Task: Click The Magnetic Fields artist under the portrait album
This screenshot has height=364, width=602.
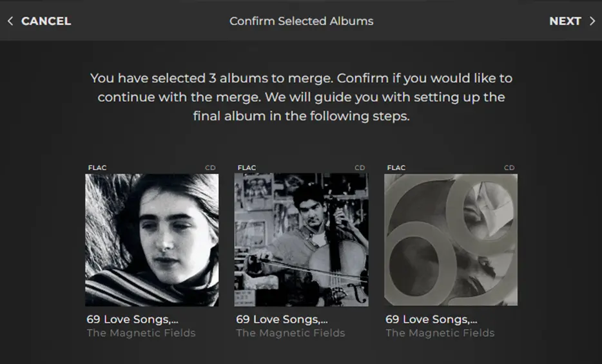Action: click(x=141, y=333)
